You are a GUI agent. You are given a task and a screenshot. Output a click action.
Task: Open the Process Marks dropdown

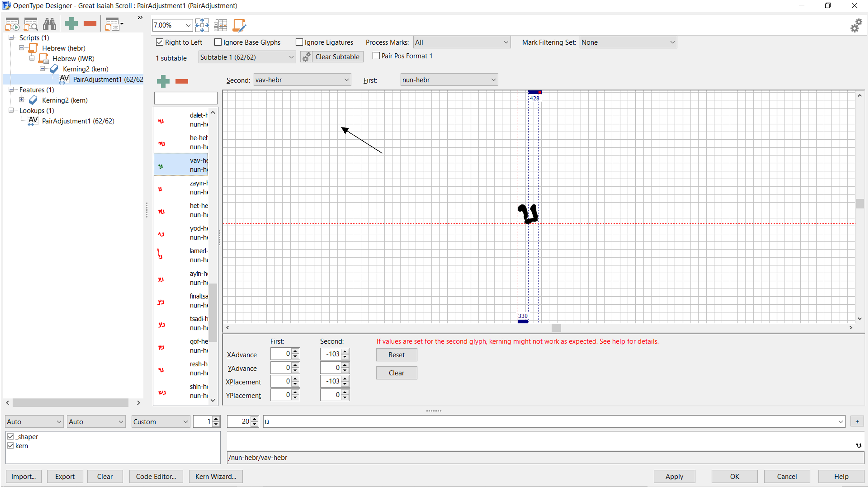[x=462, y=42]
